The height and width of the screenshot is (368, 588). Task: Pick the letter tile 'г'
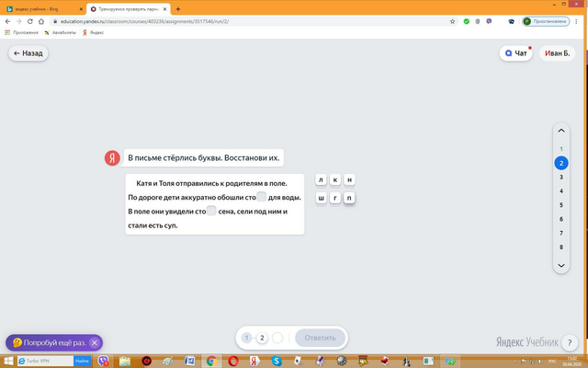334,198
